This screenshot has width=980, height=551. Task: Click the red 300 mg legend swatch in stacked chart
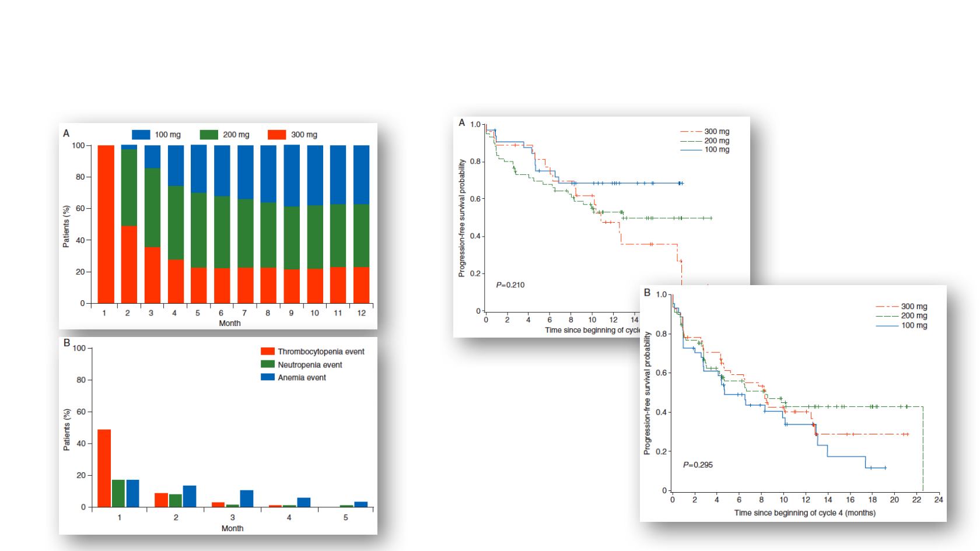pos(276,135)
